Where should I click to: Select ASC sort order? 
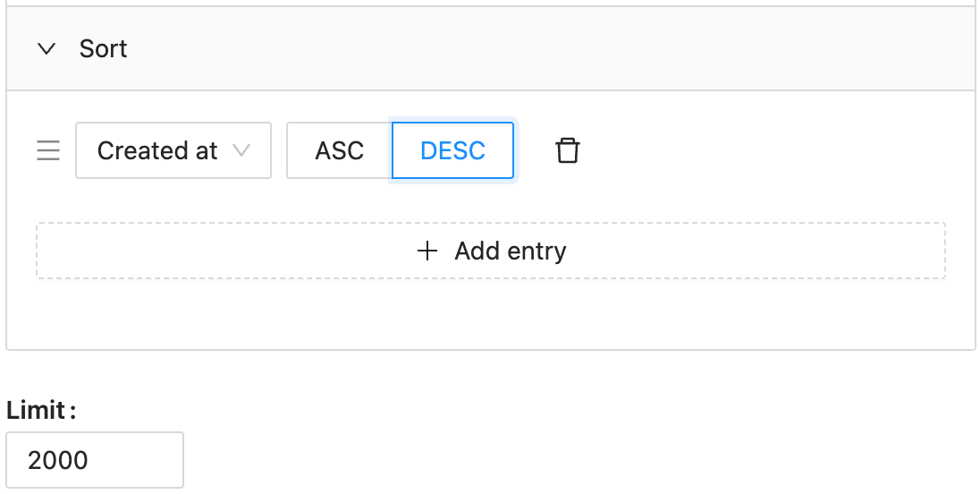340,150
